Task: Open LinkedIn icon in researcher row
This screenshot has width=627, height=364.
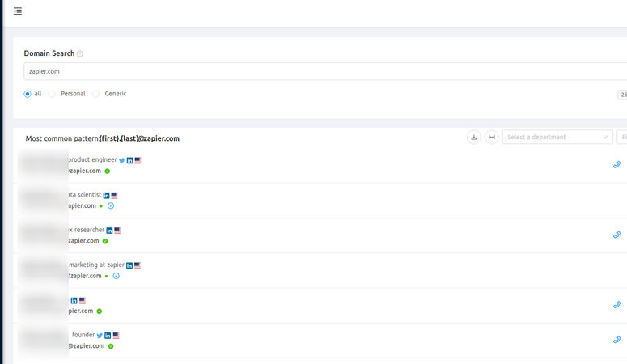Action: [x=109, y=231]
